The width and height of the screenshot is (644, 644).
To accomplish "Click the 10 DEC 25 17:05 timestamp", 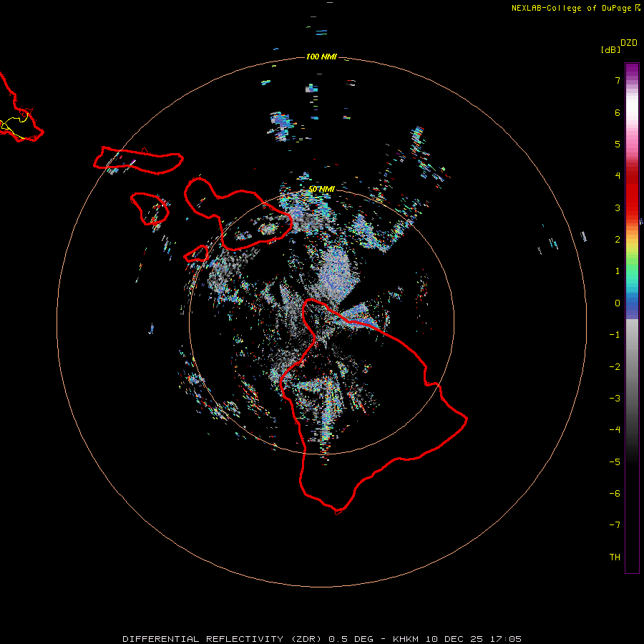I will 474,639.
